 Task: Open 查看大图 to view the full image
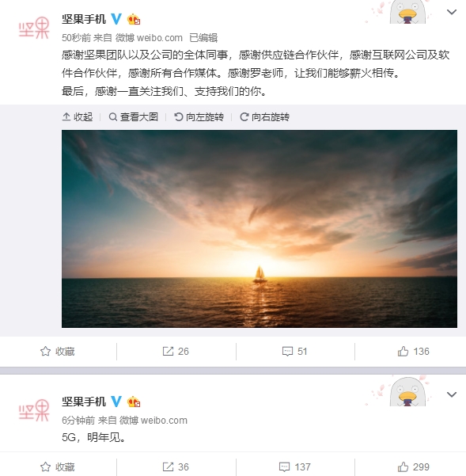pyautogui.click(x=134, y=117)
